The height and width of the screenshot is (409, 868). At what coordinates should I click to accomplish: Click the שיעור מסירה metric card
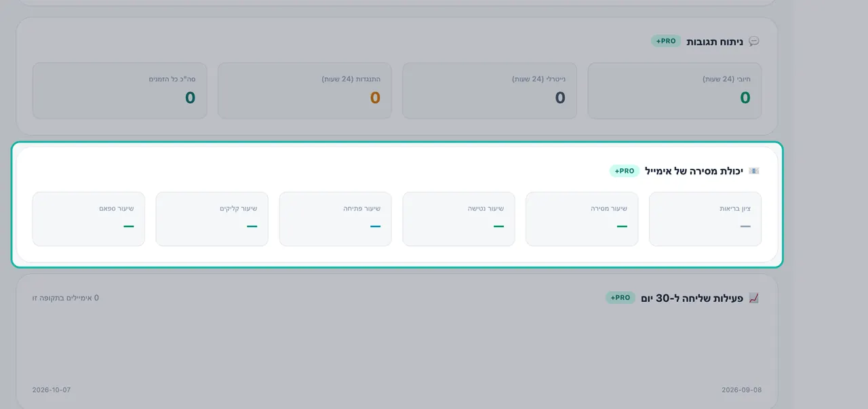pos(582,219)
